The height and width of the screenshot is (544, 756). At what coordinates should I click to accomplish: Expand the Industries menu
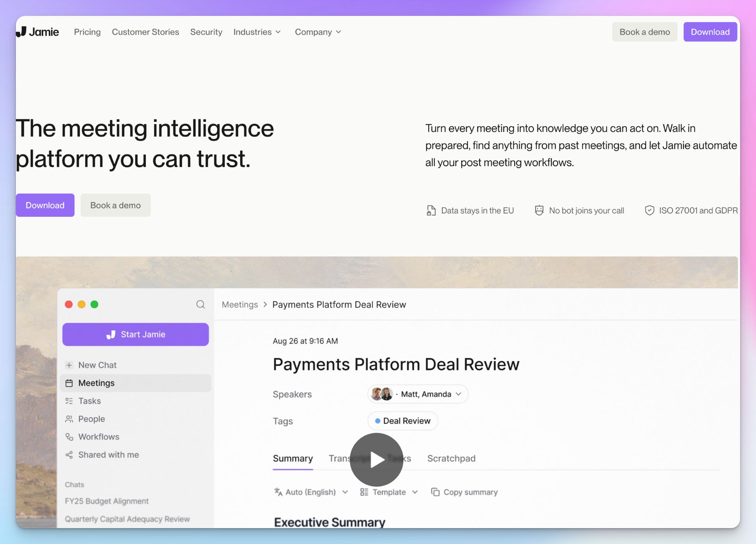(x=257, y=32)
